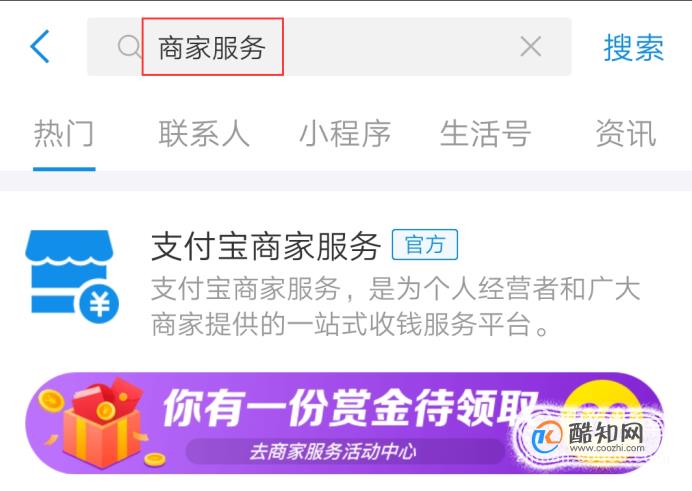Tap the 你有一份赏金待领取 banner headline

click(x=351, y=408)
